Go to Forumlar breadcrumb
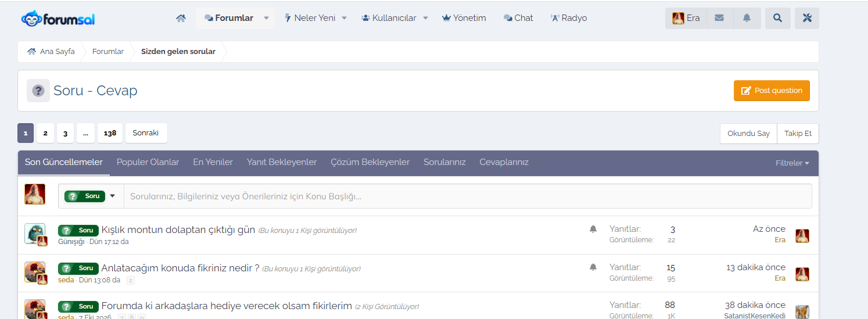Viewport: 868px width, 319px height. [x=108, y=52]
